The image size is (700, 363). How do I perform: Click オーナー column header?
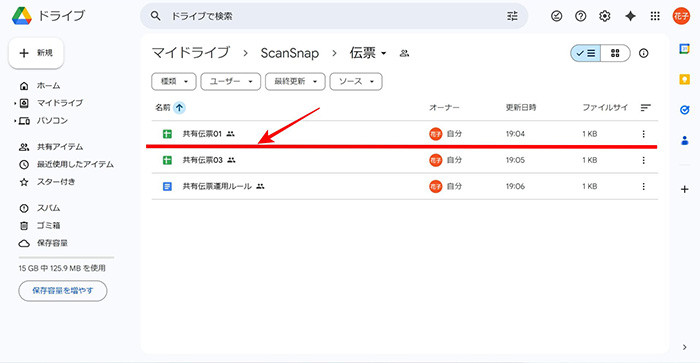[444, 108]
